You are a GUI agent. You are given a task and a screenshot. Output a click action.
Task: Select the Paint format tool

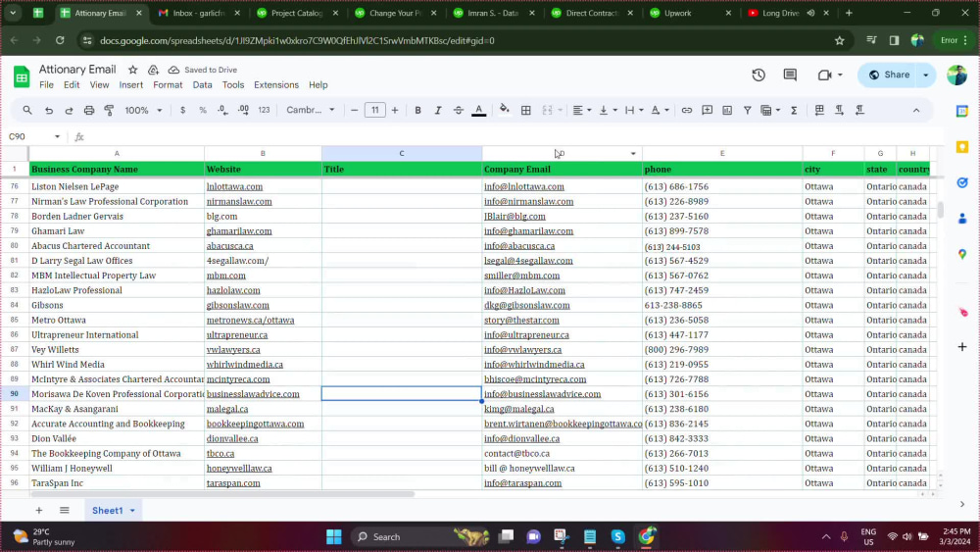point(110,110)
